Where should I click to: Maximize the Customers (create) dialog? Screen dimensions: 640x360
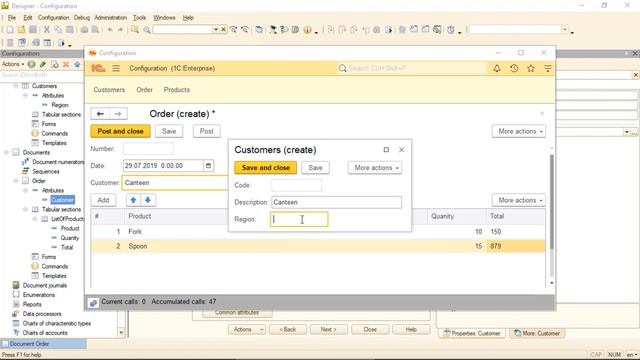pyautogui.click(x=386, y=150)
